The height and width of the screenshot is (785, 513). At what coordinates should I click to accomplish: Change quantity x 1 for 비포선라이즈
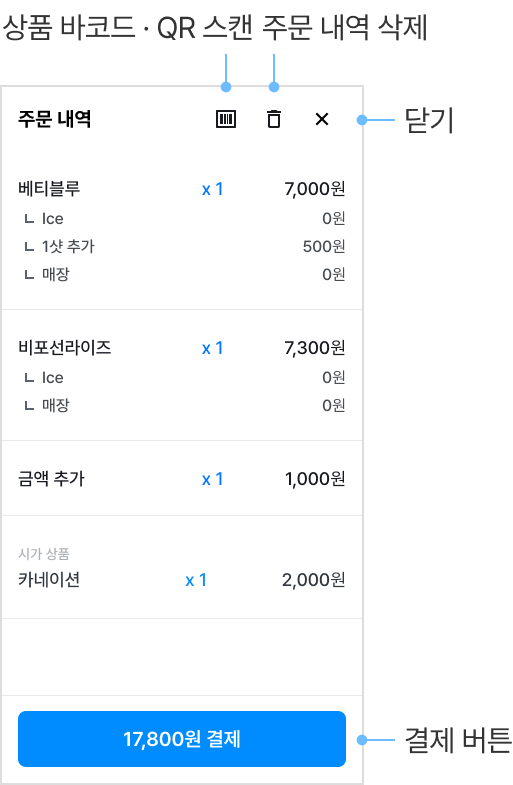(212, 348)
